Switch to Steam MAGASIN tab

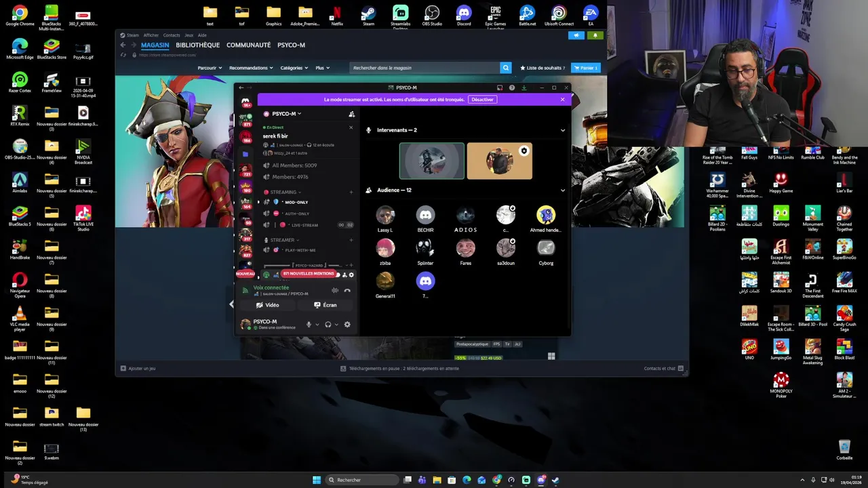(155, 45)
